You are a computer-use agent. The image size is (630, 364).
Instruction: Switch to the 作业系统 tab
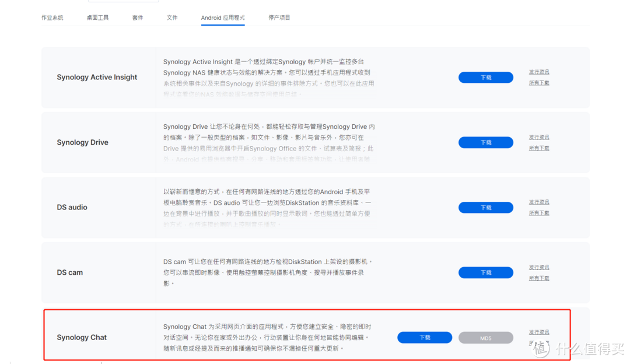52,17
